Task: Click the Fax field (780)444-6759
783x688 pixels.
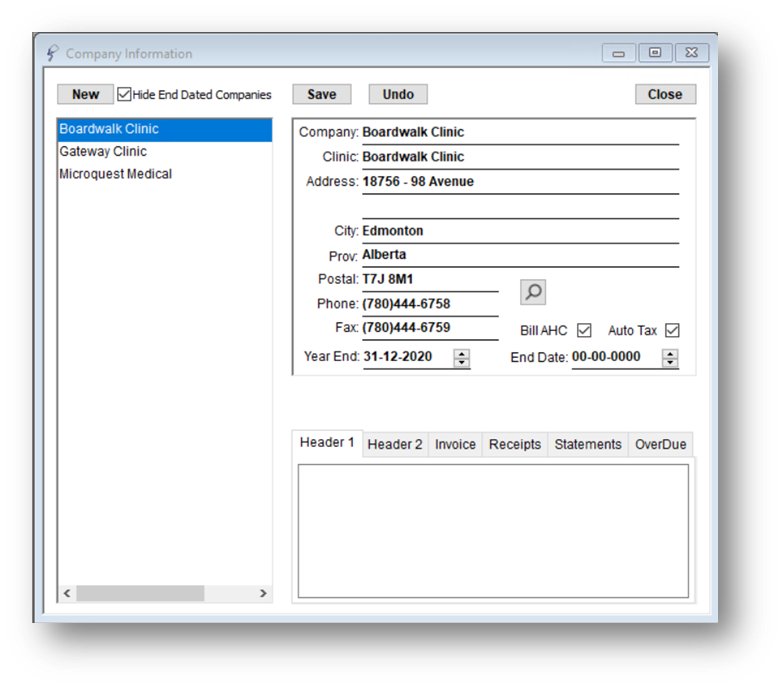Action: point(430,328)
